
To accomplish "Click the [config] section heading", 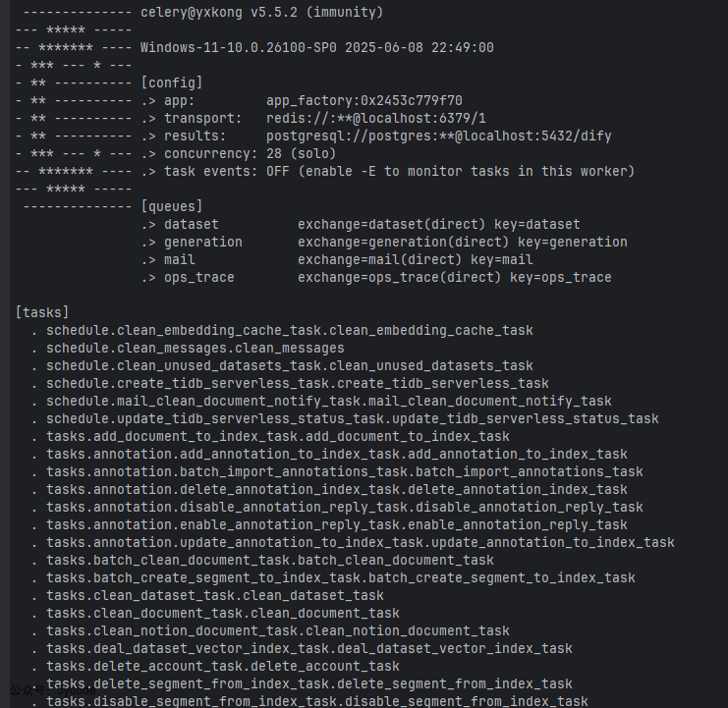I will coord(172,83).
